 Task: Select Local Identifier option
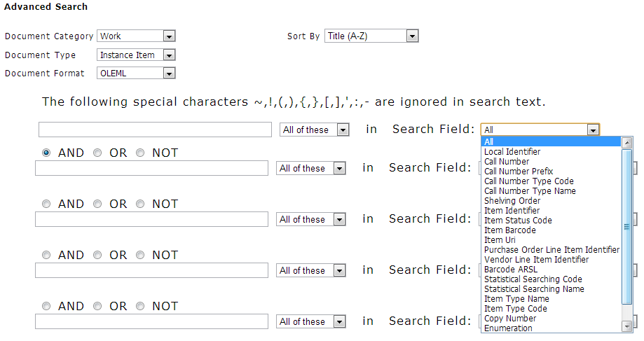click(x=512, y=152)
